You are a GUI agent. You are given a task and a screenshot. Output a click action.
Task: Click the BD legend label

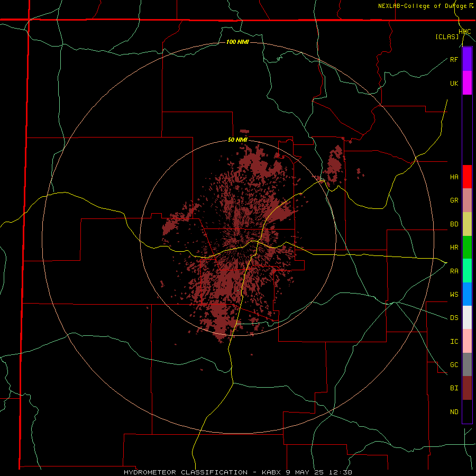pos(454,224)
